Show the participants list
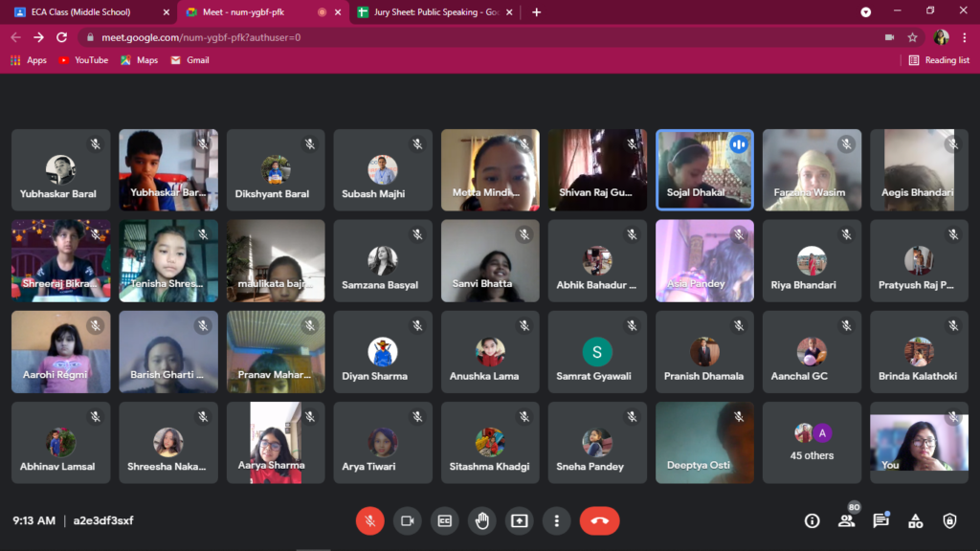 coord(846,520)
